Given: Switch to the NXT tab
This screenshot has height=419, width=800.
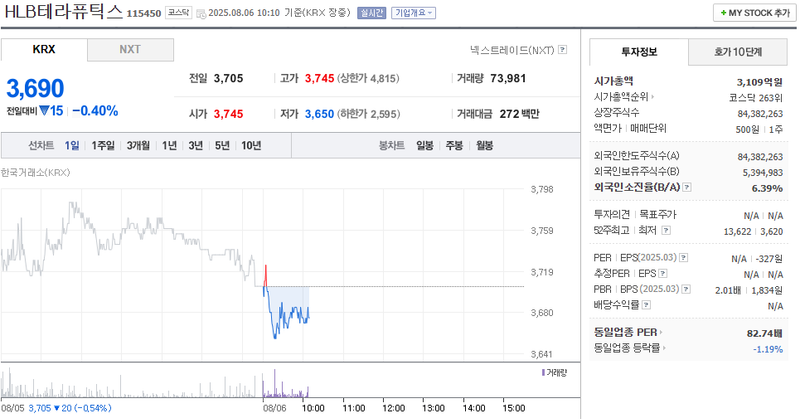Looking at the screenshot, I should tap(130, 50).
